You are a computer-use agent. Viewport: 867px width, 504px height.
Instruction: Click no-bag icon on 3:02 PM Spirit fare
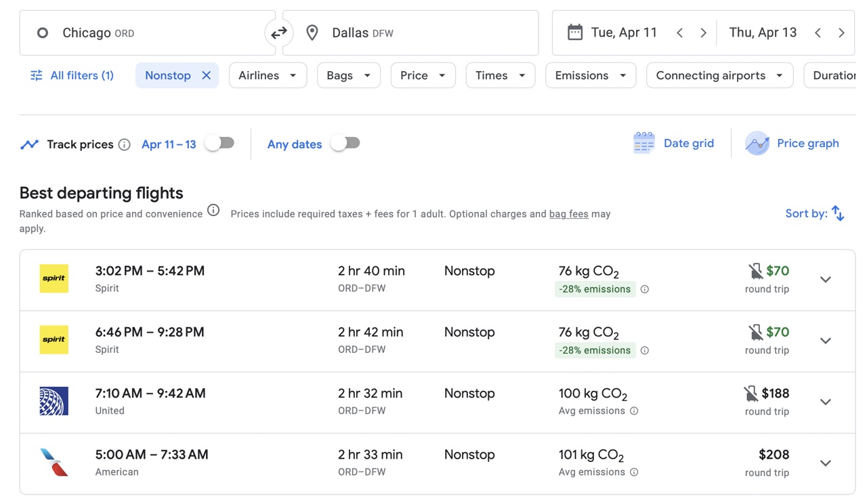[755, 271]
